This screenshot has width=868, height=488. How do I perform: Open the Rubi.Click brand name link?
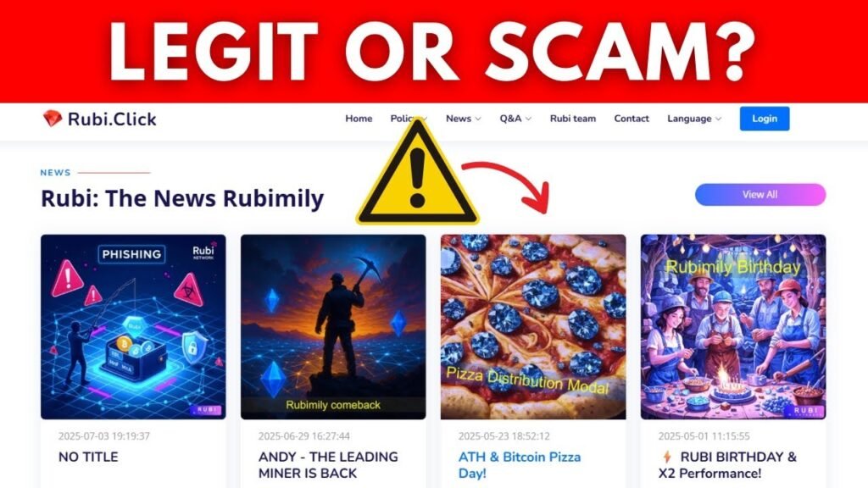click(112, 119)
